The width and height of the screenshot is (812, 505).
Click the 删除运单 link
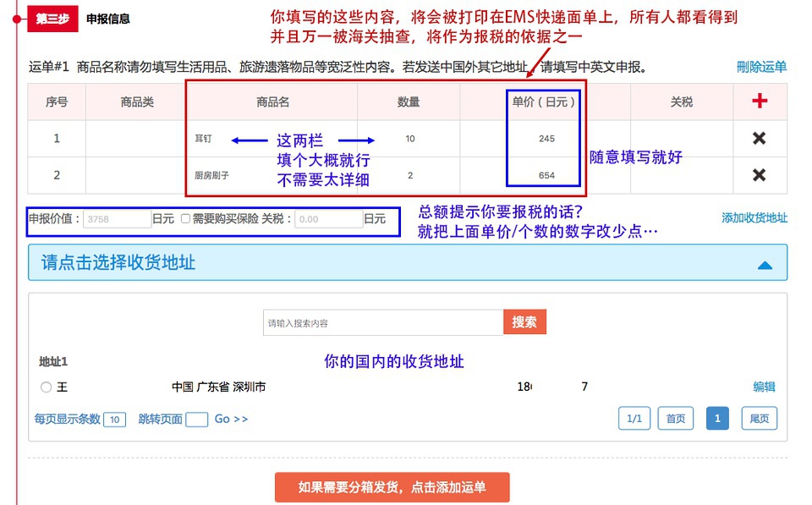[x=760, y=65]
